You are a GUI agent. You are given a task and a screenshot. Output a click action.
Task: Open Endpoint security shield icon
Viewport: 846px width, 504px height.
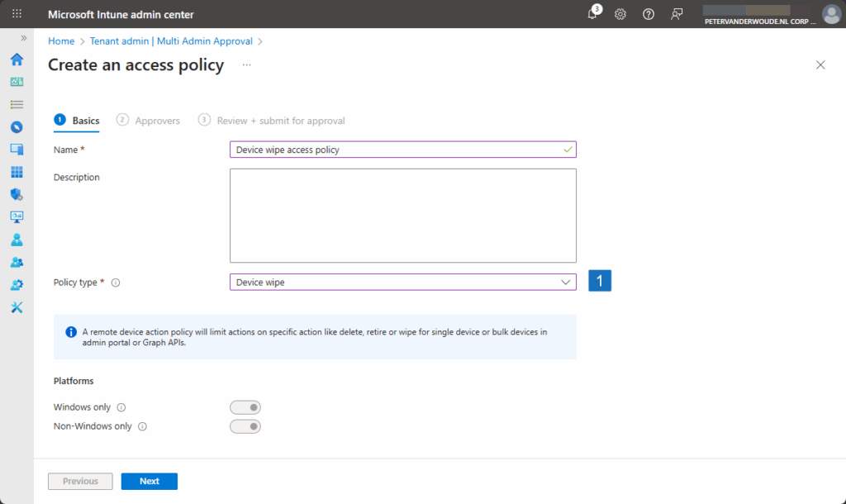tap(17, 195)
